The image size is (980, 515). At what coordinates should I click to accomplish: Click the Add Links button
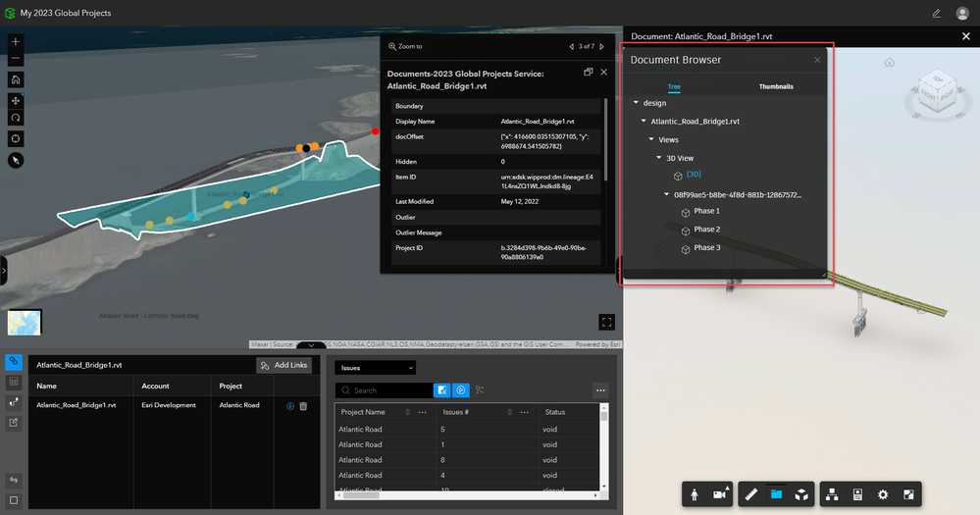tap(284, 365)
